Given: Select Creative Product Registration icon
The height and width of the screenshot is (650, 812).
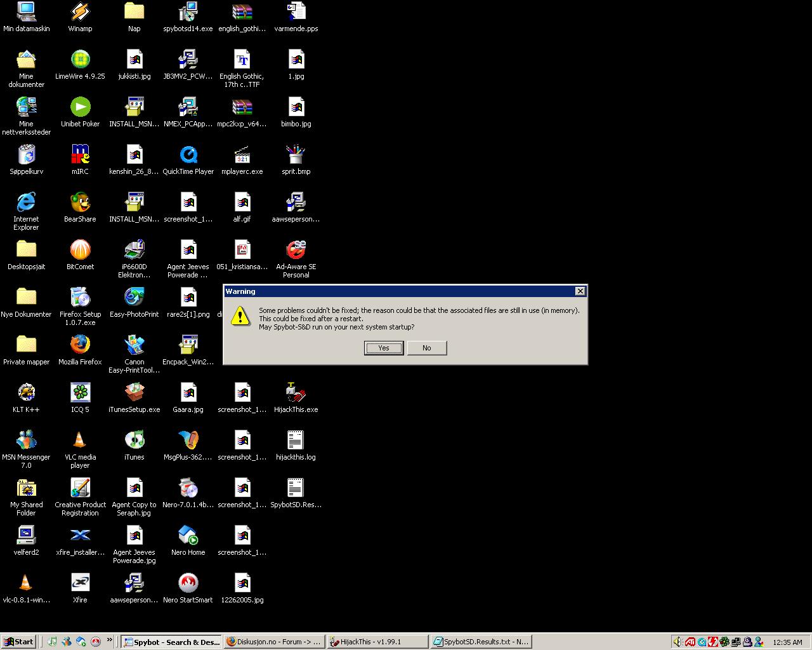Looking at the screenshot, I should pyautogui.click(x=80, y=497).
